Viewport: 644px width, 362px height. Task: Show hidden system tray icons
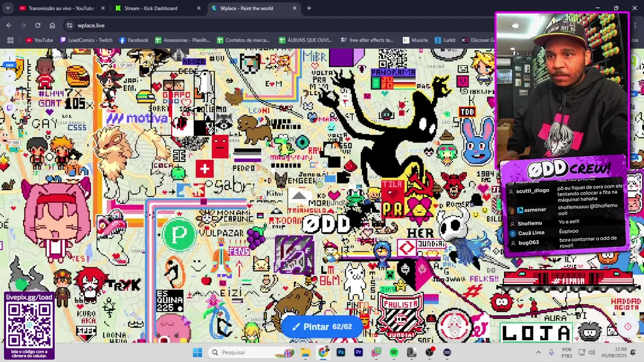pyautogui.click(x=538, y=352)
